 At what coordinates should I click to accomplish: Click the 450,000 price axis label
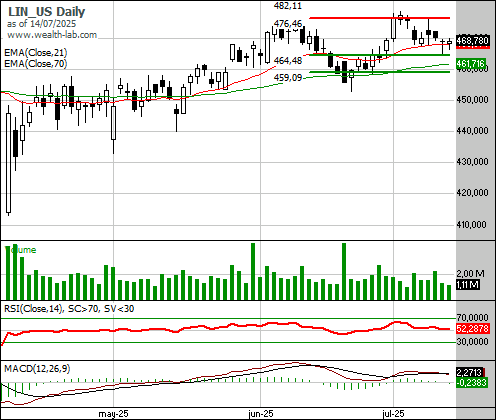pos(472,100)
